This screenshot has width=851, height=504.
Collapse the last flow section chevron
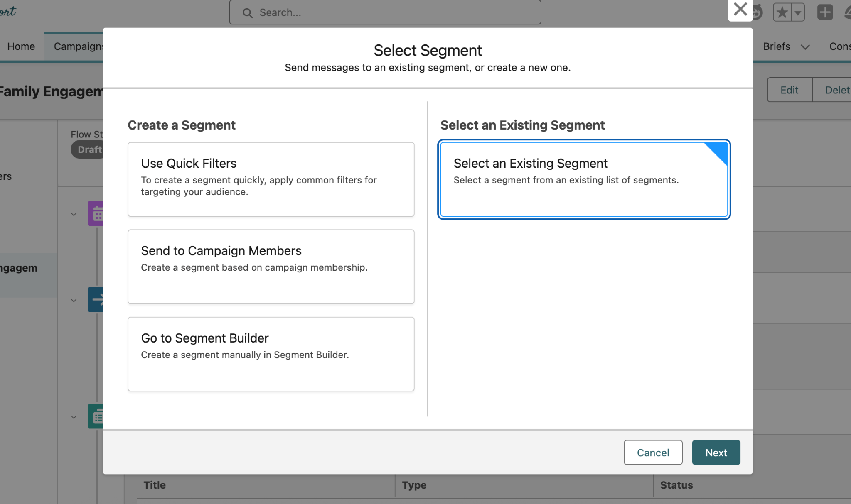74,417
